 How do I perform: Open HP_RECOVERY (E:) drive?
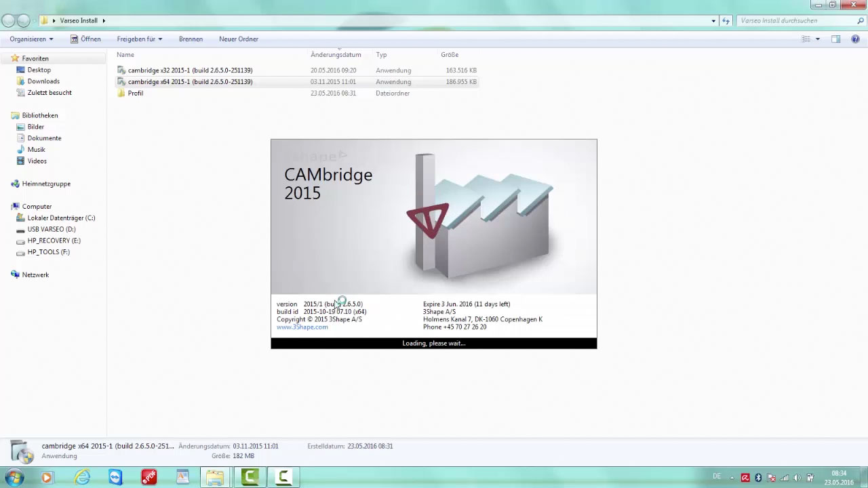pos(54,241)
